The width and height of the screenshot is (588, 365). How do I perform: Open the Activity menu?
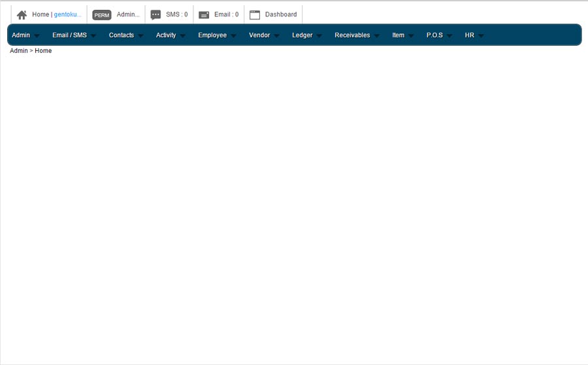(166, 35)
